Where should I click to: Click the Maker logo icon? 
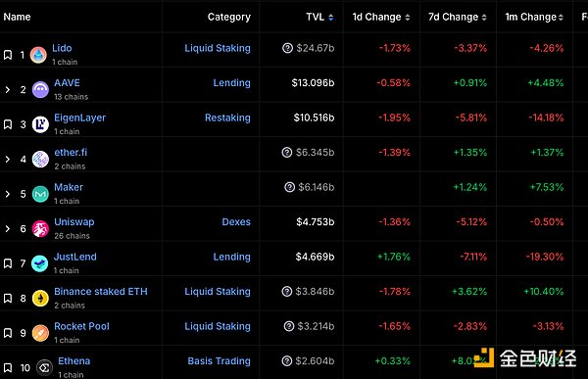click(40, 194)
